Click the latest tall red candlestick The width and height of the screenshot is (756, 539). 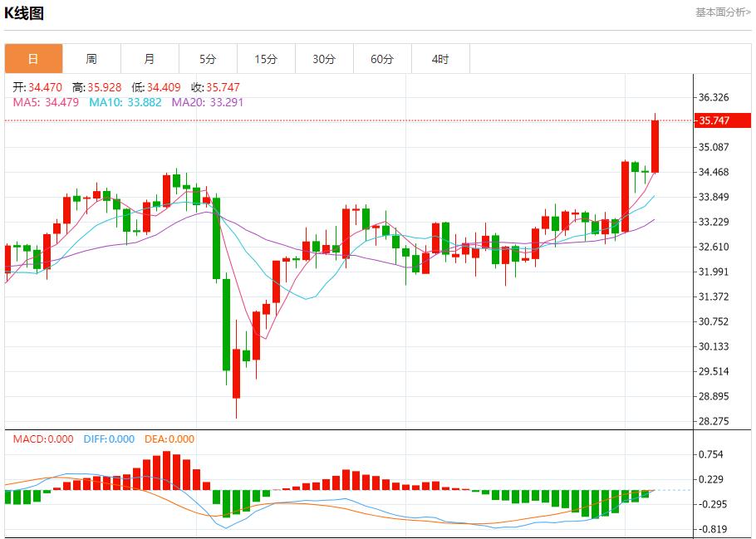(655, 146)
